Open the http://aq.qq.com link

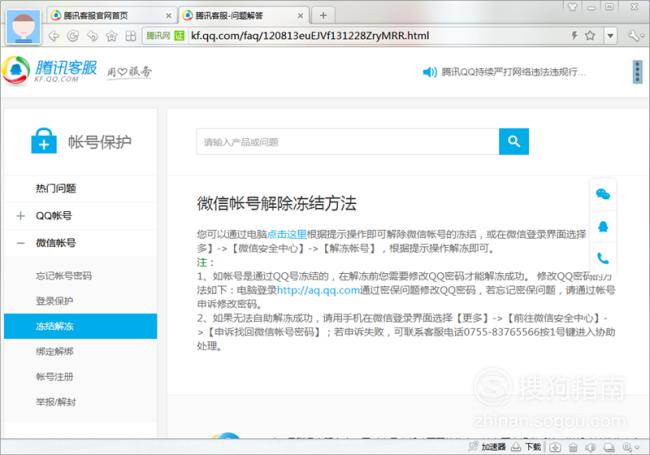click(x=318, y=290)
